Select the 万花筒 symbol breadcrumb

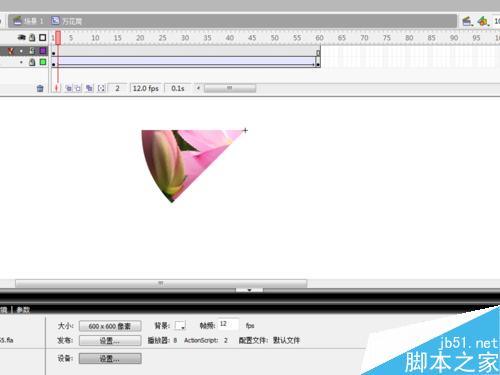(67, 21)
